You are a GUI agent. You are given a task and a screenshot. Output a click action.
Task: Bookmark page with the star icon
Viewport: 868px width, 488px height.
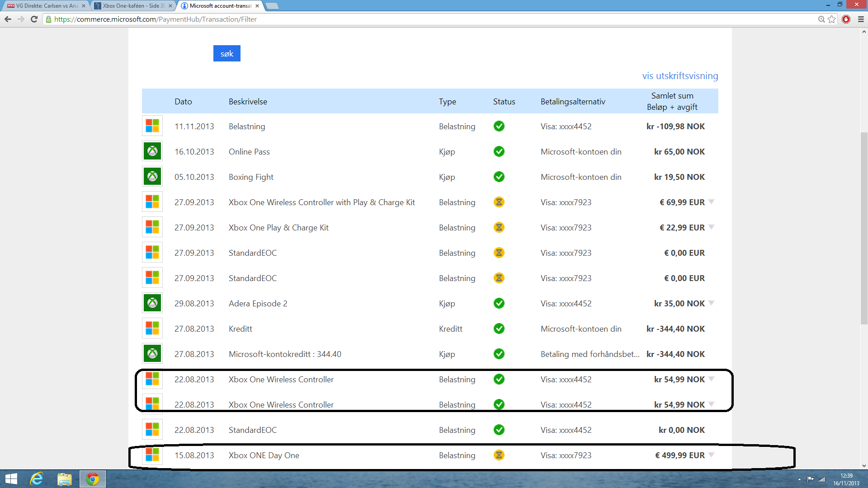[832, 19]
